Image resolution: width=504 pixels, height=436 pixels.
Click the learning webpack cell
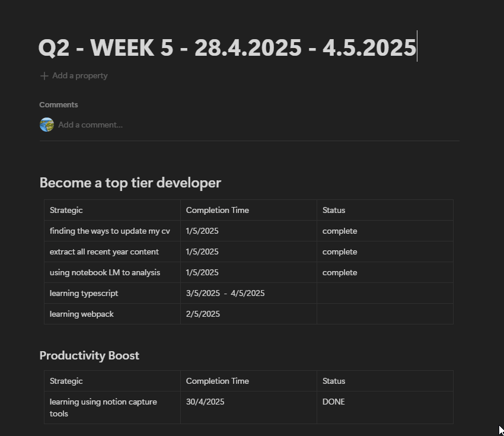[x=81, y=314]
